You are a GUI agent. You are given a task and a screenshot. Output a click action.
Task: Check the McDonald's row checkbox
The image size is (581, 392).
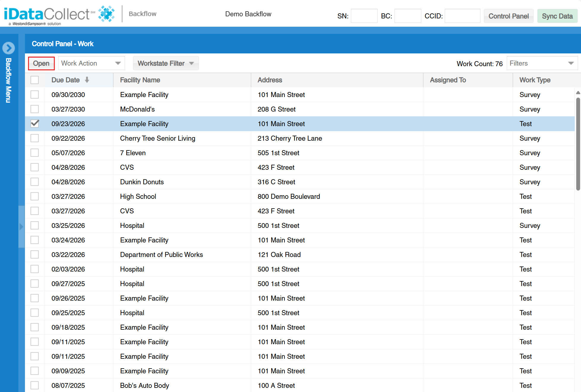click(x=34, y=109)
